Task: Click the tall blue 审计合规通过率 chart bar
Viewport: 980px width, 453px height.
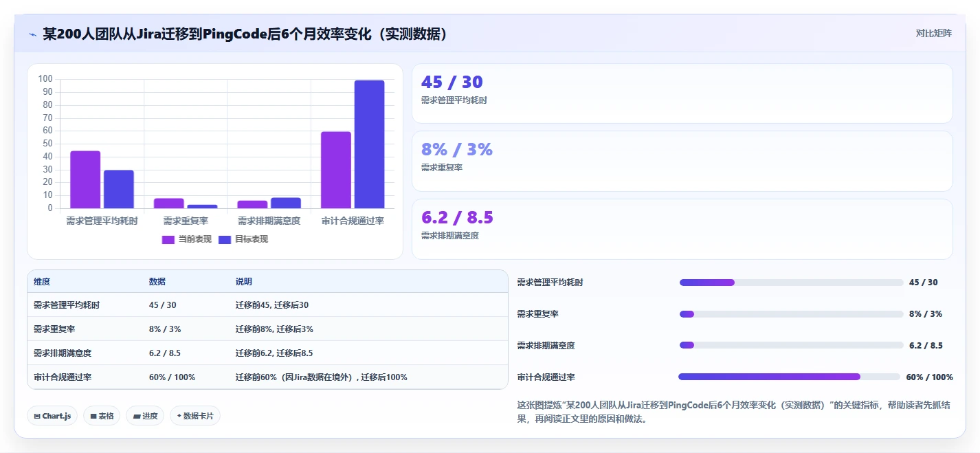Action: (370, 144)
